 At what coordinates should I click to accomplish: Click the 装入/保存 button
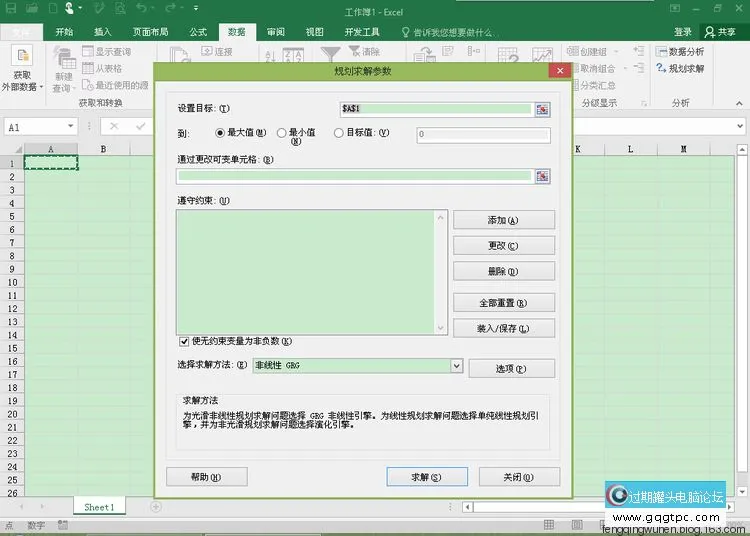pyautogui.click(x=504, y=328)
